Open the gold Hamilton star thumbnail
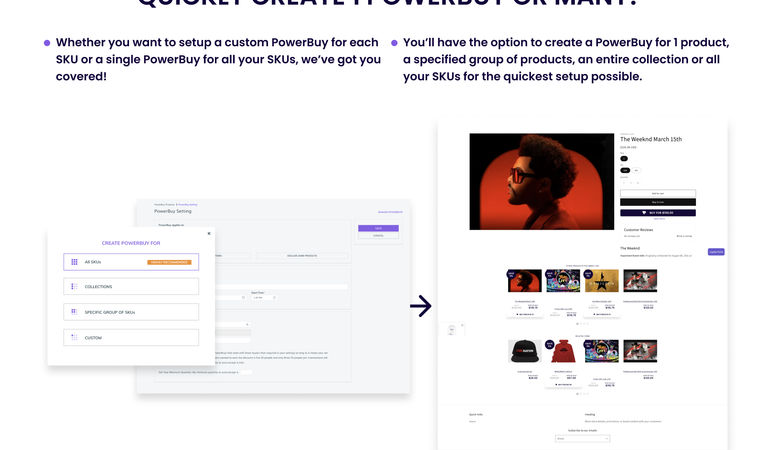This screenshot has width=775, height=450. [x=602, y=281]
